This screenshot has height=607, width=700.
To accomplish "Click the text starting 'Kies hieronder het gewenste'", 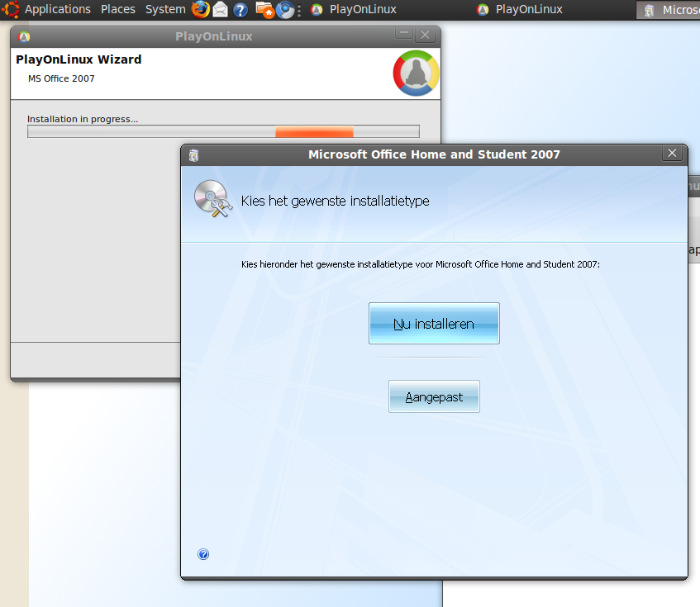I will (x=421, y=264).
